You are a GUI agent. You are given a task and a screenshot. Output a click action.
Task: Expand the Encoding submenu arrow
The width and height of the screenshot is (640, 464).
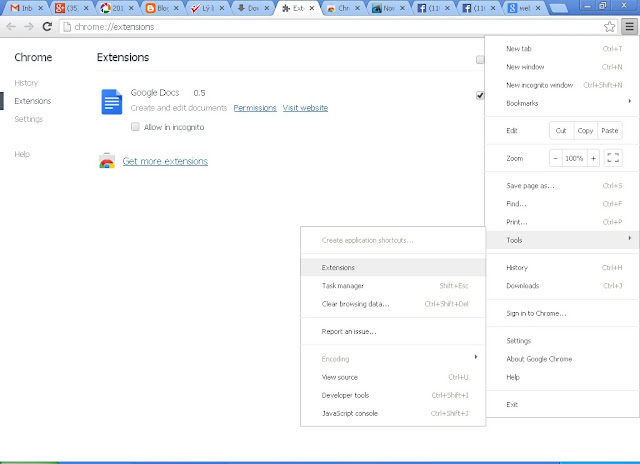click(x=476, y=357)
